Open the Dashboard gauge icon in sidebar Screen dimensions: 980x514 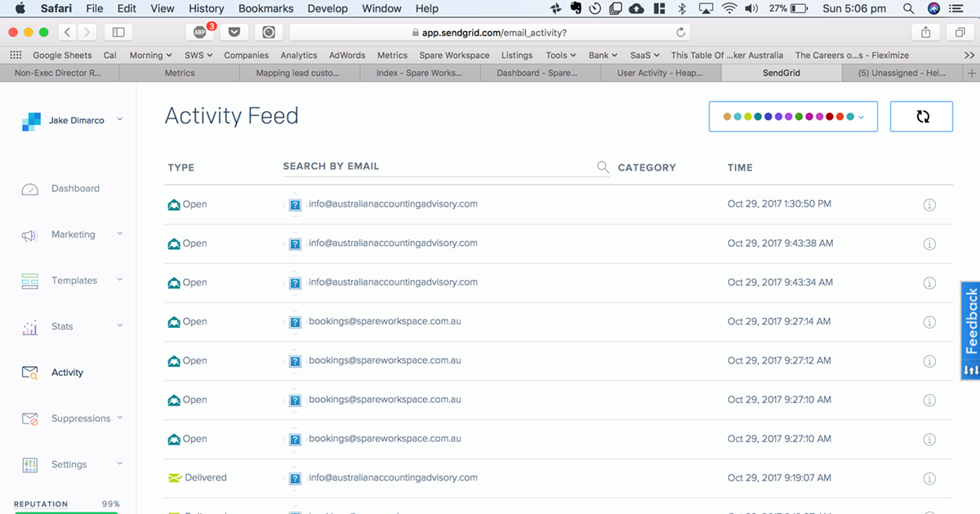click(29, 189)
